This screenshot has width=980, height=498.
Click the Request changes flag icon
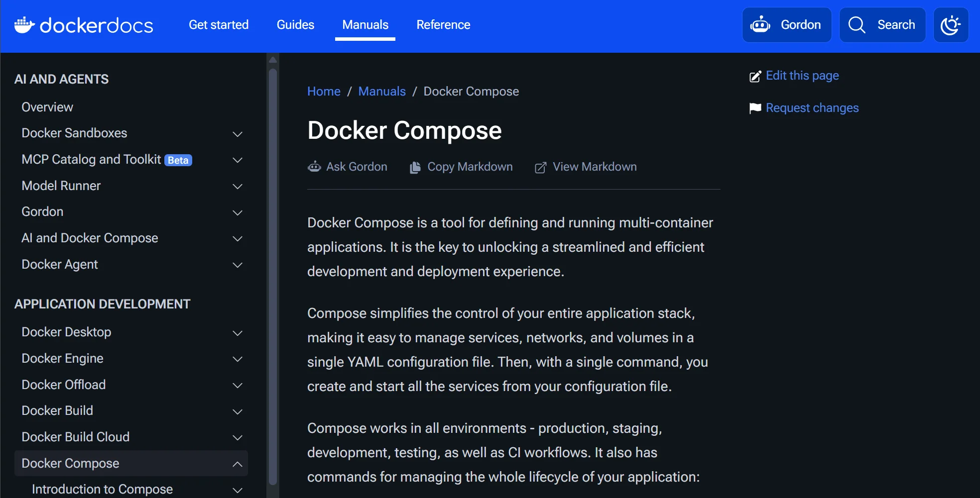[x=755, y=108]
